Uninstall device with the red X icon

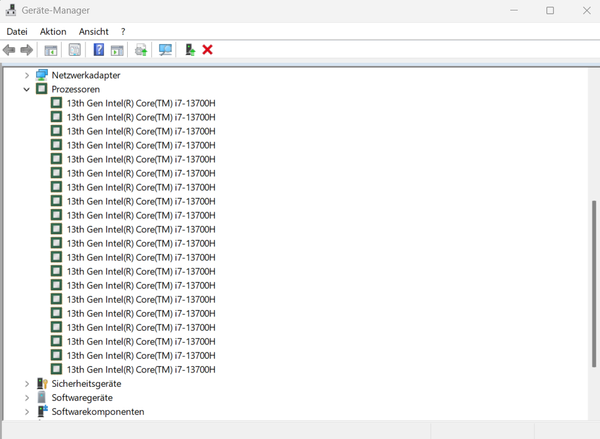(x=207, y=49)
